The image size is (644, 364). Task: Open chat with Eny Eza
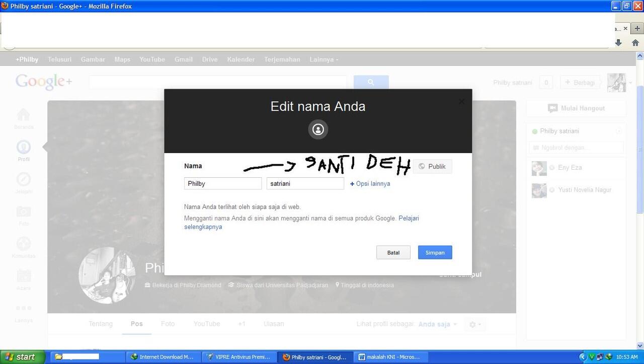click(x=570, y=168)
